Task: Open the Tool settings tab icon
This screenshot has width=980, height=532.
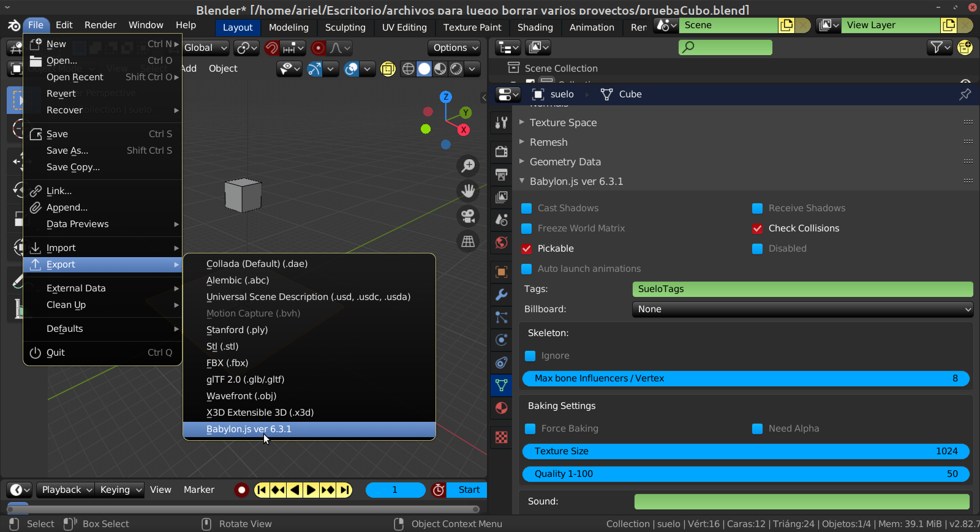Action: (x=502, y=122)
